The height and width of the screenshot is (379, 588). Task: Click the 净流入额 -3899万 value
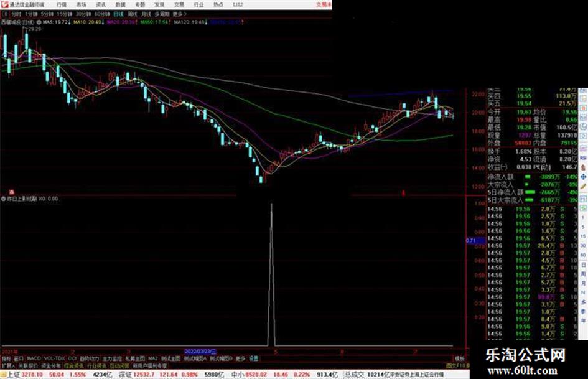pos(549,177)
